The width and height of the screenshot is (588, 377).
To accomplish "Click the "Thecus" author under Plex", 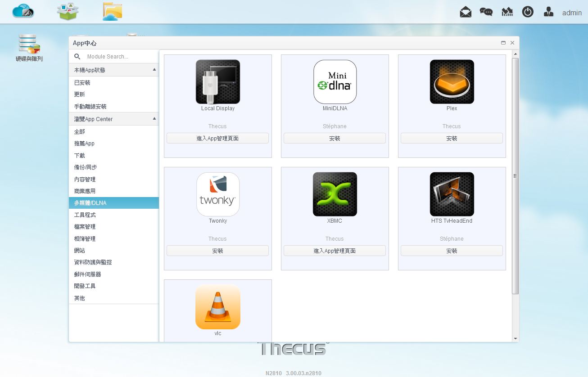I will (452, 126).
